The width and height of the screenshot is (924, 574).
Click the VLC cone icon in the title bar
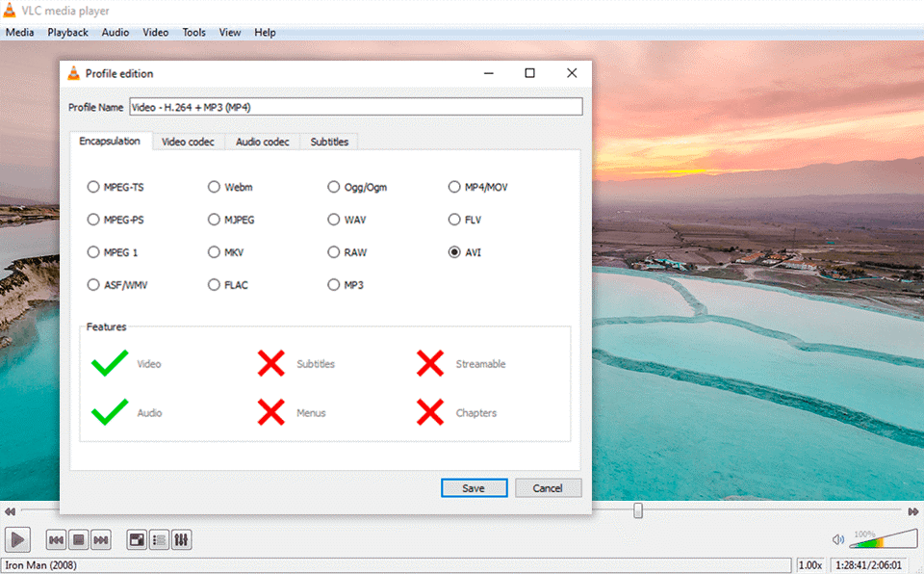coord(10,10)
